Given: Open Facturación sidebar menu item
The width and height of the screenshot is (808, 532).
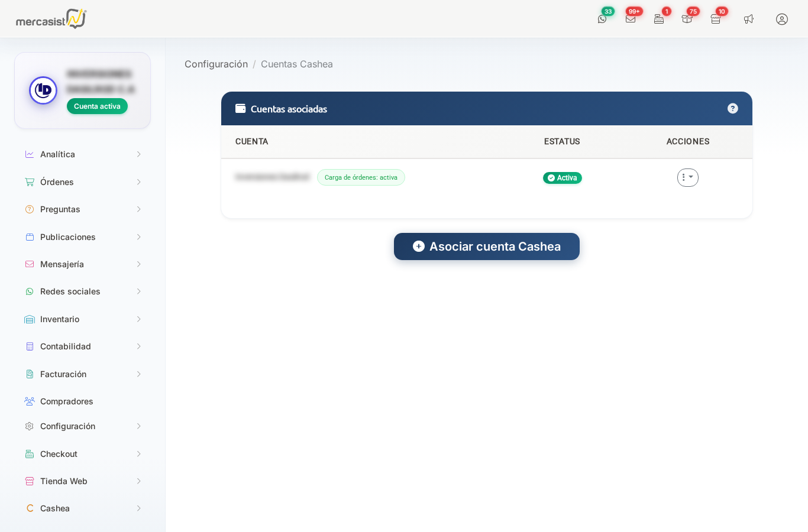Looking at the screenshot, I should click(63, 374).
